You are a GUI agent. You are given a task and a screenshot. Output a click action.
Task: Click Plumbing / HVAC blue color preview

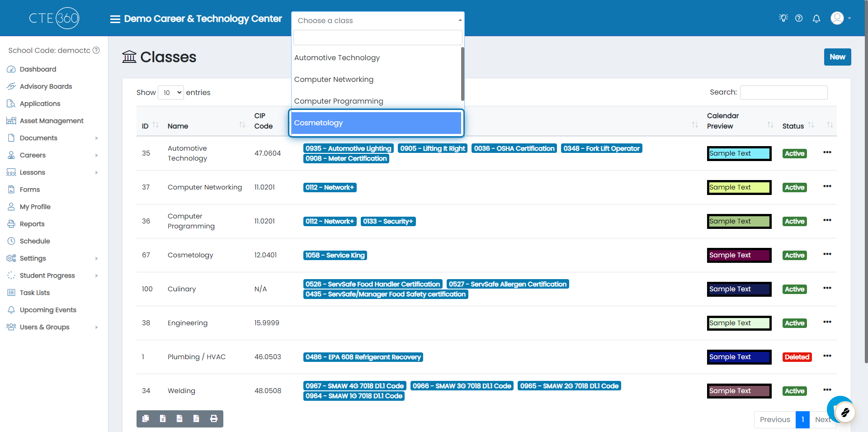[x=739, y=357]
